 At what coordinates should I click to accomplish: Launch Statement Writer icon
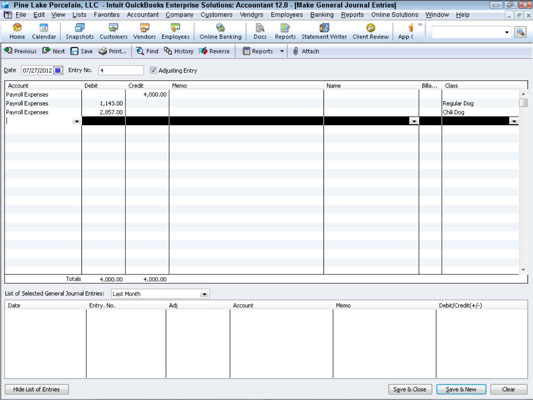[324, 28]
